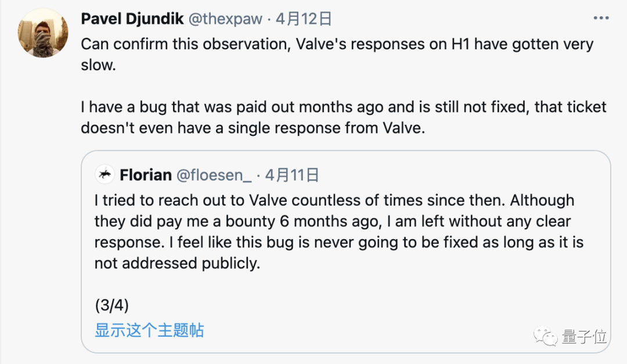The width and height of the screenshot is (627, 364).
Task: Open Florian's profile via display name
Action: [x=146, y=175]
